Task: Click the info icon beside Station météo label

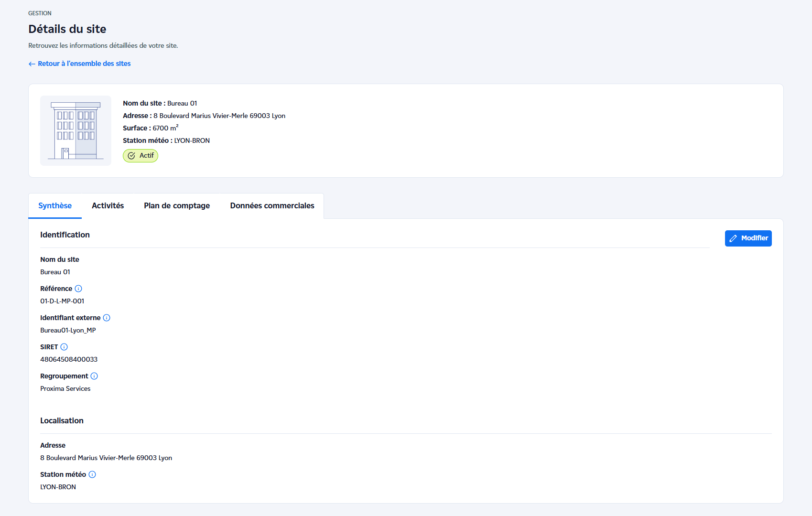Action: coord(92,474)
